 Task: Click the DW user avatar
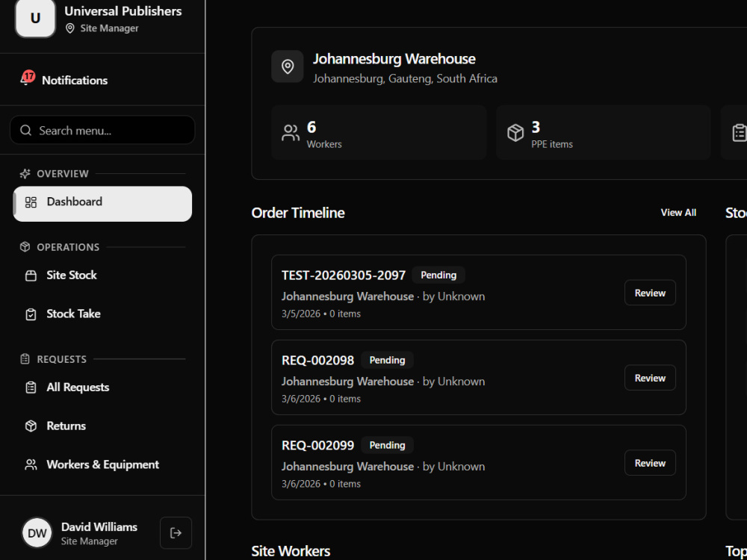coord(37,533)
